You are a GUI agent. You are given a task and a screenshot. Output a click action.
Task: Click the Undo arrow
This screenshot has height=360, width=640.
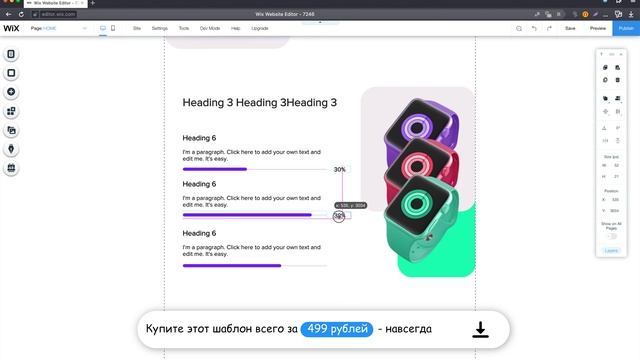click(534, 28)
